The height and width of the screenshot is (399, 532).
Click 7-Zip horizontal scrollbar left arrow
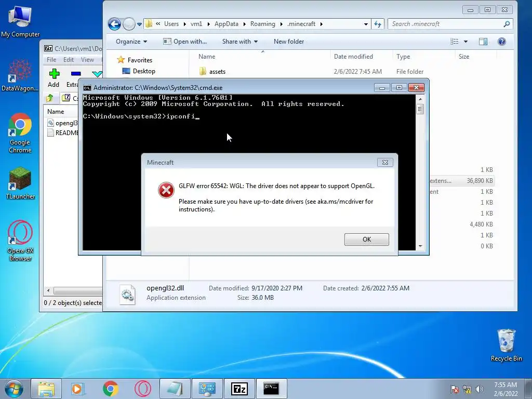click(x=48, y=291)
